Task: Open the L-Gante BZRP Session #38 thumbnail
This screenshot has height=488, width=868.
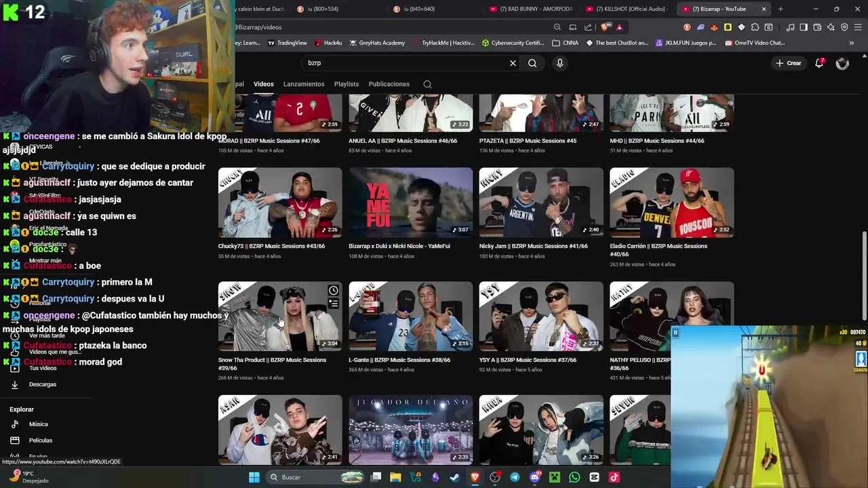Action: pos(411,317)
